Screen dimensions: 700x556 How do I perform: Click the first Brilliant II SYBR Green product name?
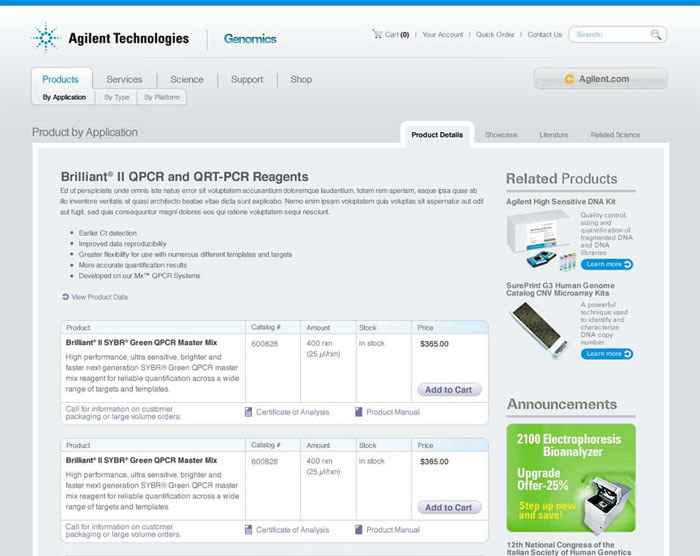click(x=141, y=343)
